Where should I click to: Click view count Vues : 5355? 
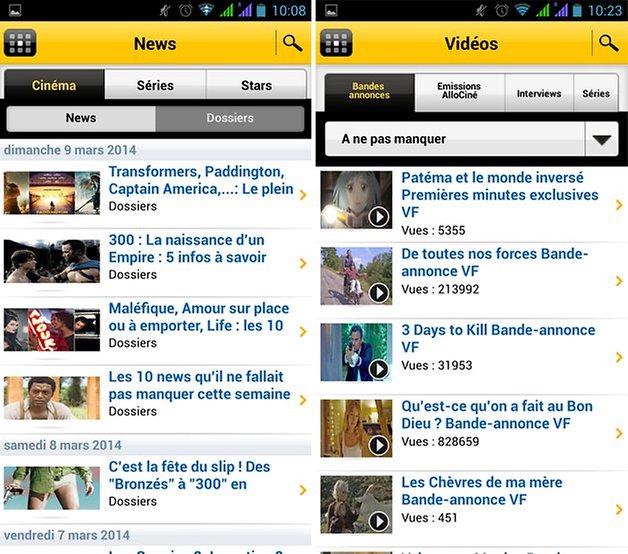click(433, 230)
